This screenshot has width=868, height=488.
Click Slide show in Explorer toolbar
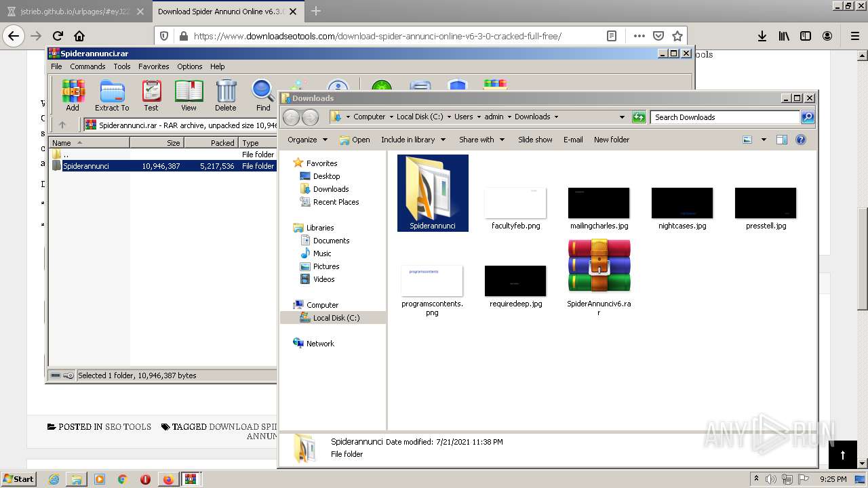click(535, 140)
